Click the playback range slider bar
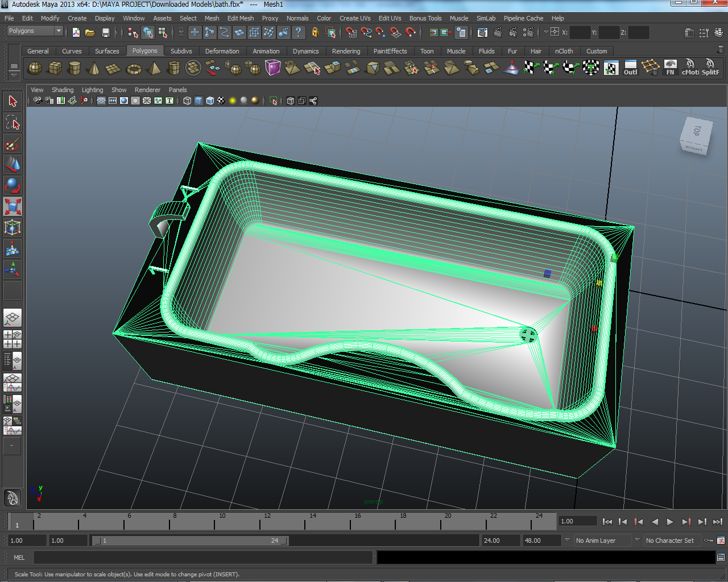 pos(190,541)
